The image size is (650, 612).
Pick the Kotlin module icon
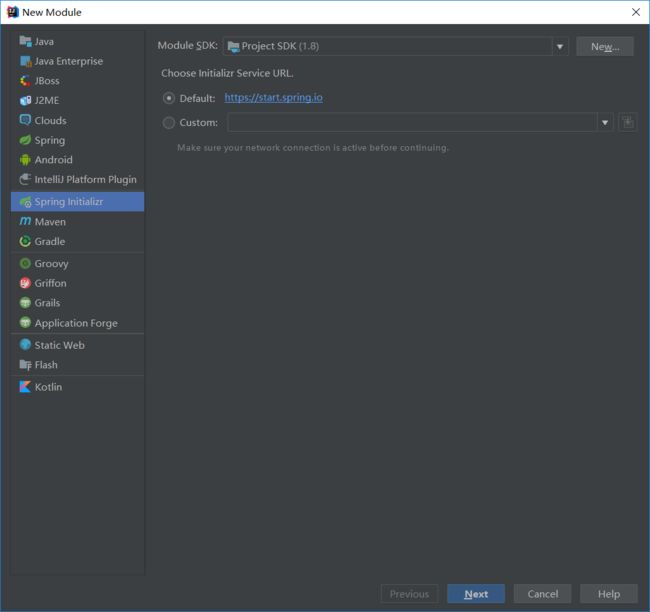click(x=26, y=387)
